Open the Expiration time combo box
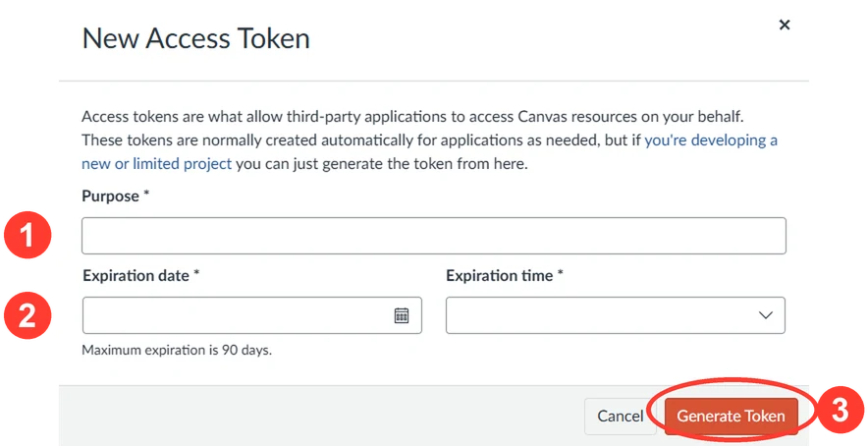 pos(615,315)
